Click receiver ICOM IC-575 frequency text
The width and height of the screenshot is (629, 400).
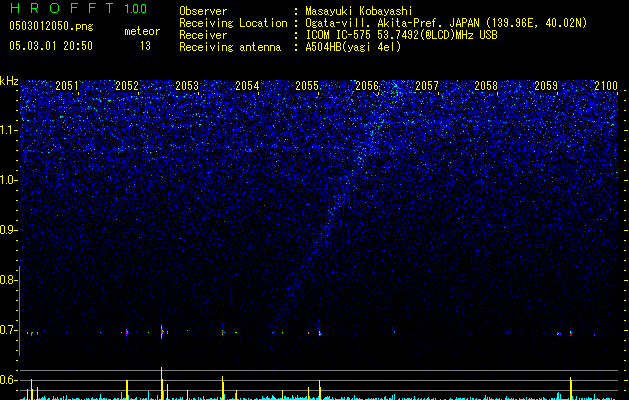(401, 35)
